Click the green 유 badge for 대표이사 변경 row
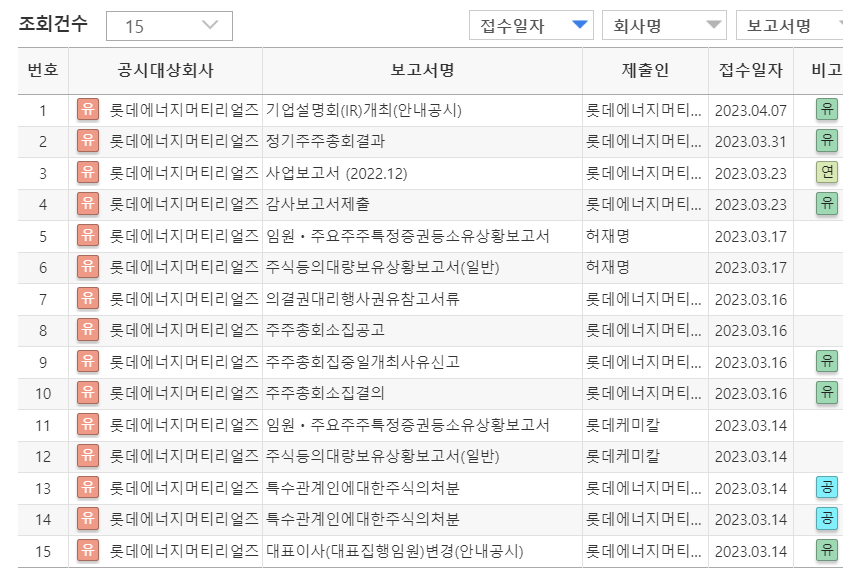851x575 pixels. click(x=827, y=550)
